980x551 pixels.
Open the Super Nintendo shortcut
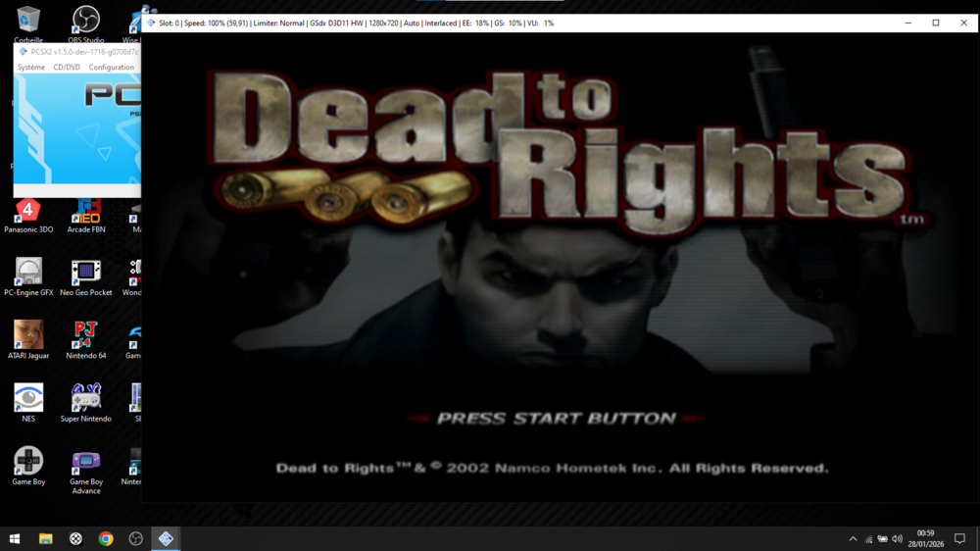coord(86,398)
